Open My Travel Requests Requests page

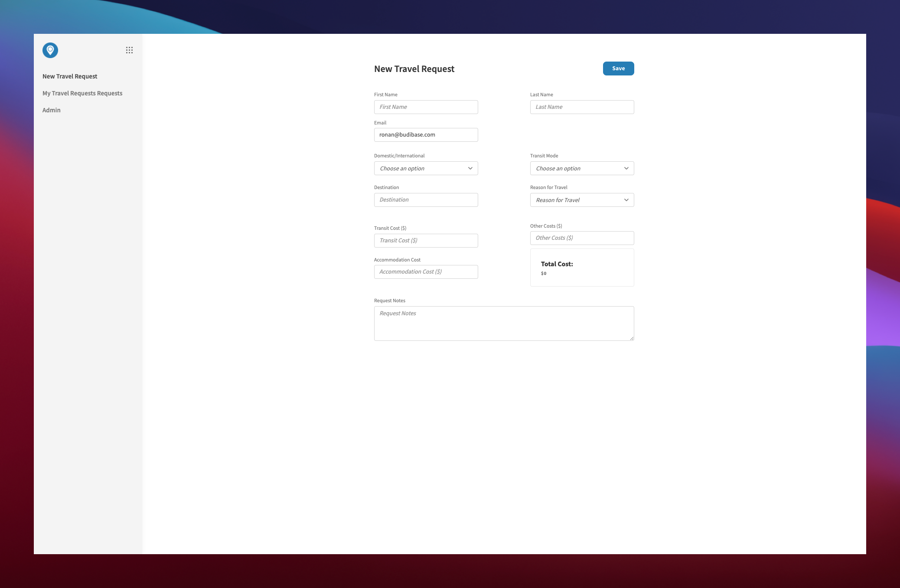[x=82, y=92]
